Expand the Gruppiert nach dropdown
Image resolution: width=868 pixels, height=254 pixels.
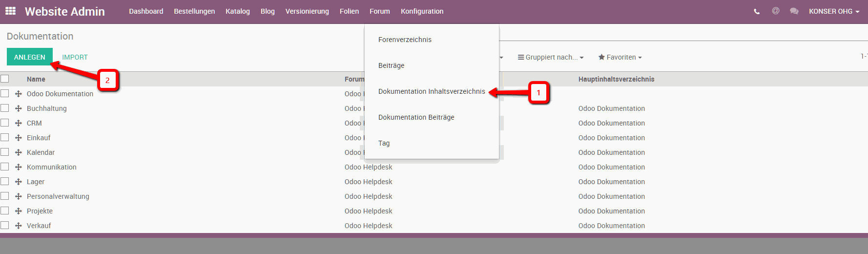pyautogui.click(x=551, y=57)
